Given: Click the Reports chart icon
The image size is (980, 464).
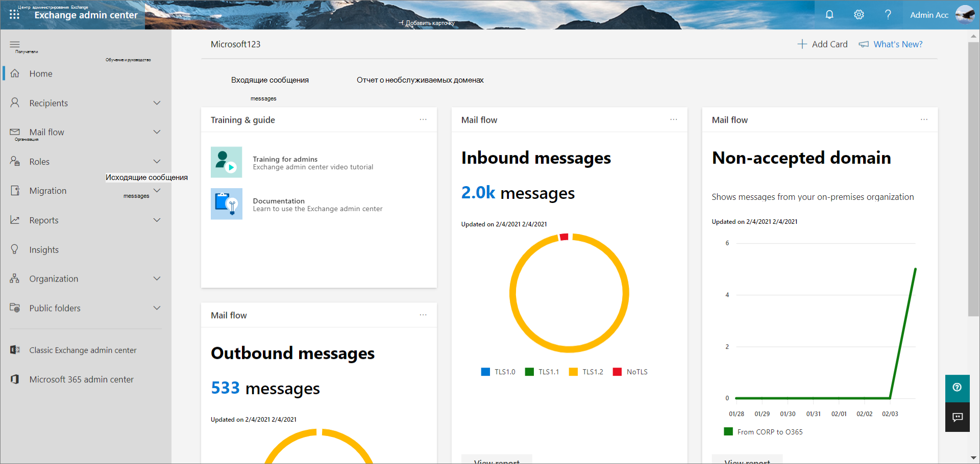Looking at the screenshot, I should pyautogui.click(x=15, y=220).
